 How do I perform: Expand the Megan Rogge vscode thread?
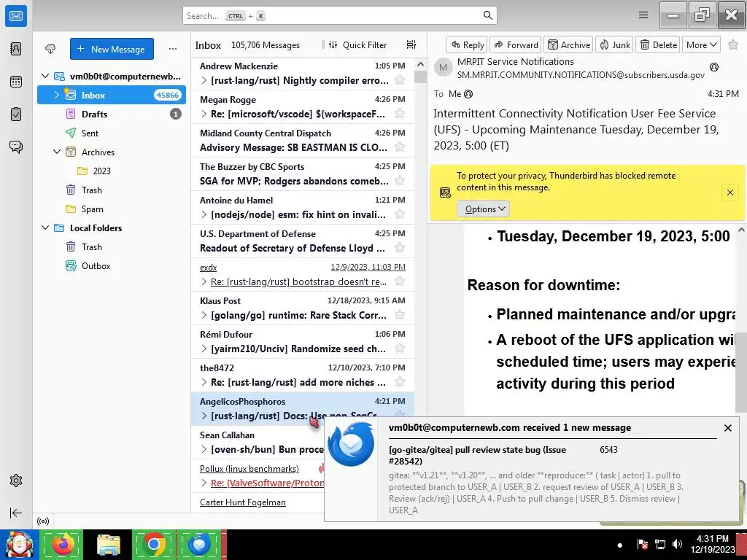tap(204, 114)
